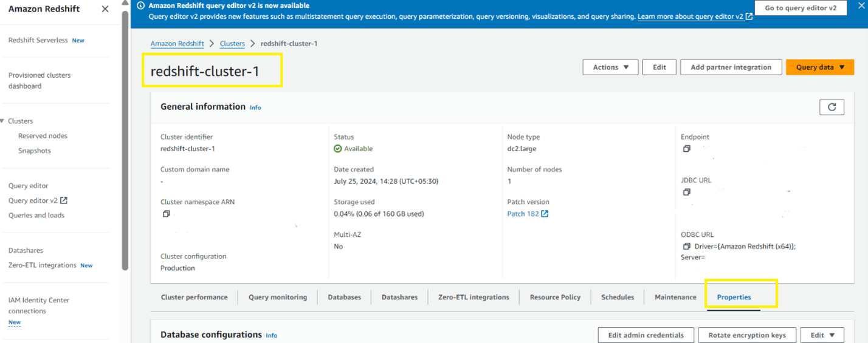Click the Edit button beside Actions
The width and height of the screenshot is (868, 343).
(x=660, y=67)
